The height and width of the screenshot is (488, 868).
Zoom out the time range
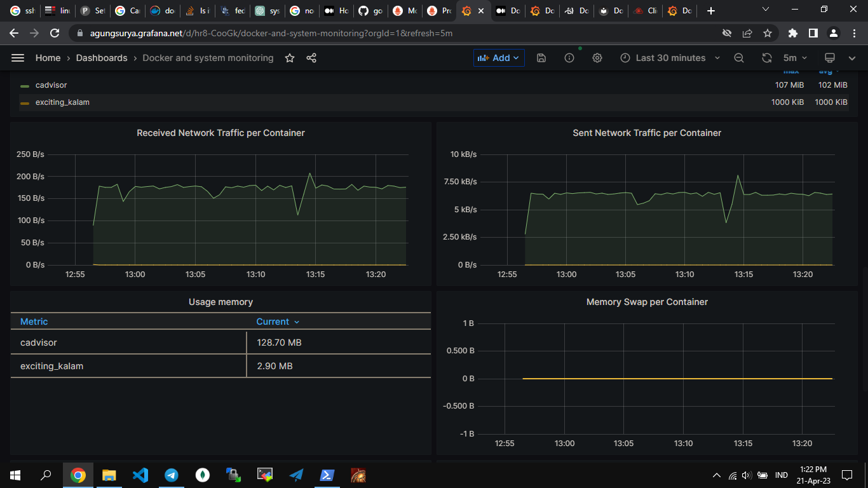(x=739, y=58)
